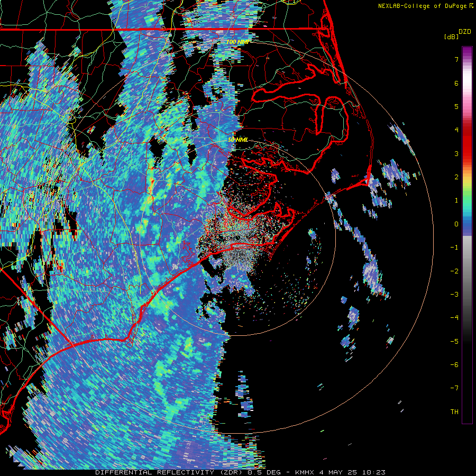This screenshot has width=476, height=476.
Task: Click the TH label below the scale
Action: 454,412
